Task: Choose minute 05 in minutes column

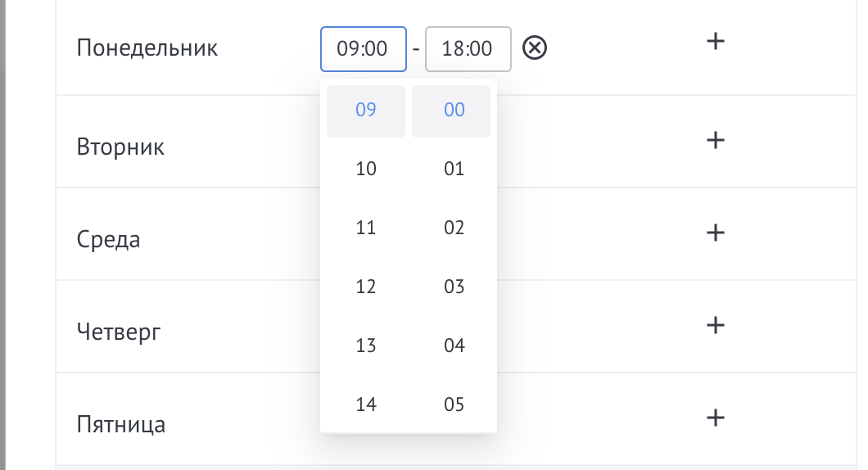Action: 454,405
